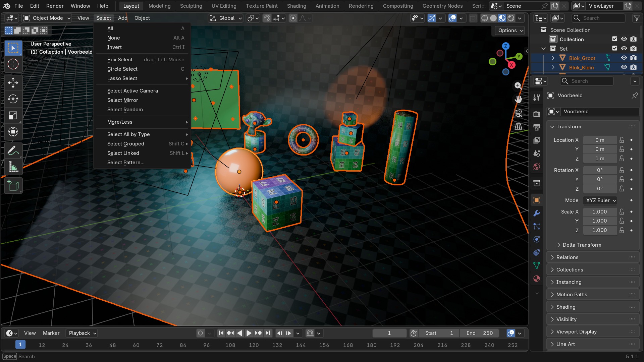The width and height of the screenshot is (644, 362).
Task: Click Location Z value field
Action: pos(600,159)
